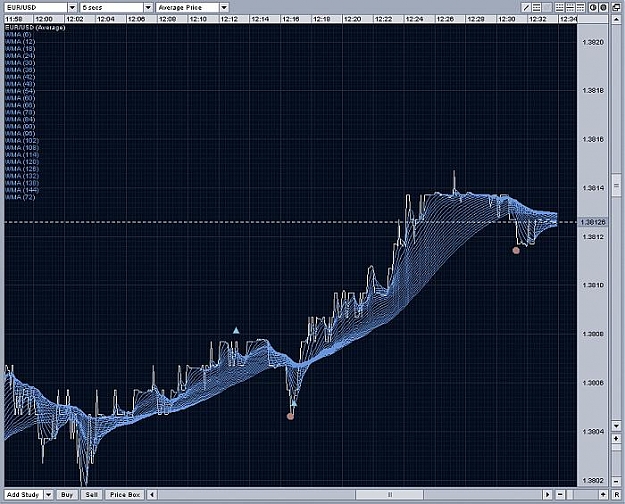Open the 5 secs interval dropdown arrow
This screenshot has width=625, height=504.
tap(148, 8)
